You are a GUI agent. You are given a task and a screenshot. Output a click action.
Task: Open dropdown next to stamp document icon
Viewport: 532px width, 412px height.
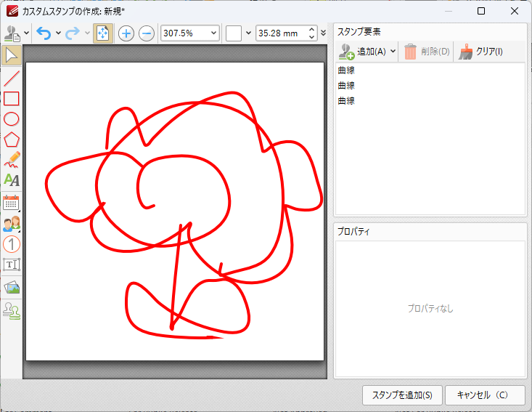(26, 33)
